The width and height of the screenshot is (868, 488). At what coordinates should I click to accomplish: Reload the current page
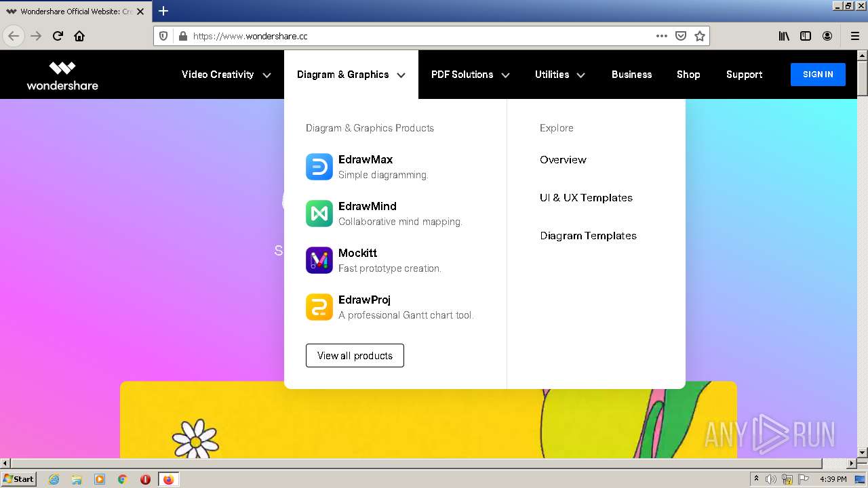coord(58,36)
